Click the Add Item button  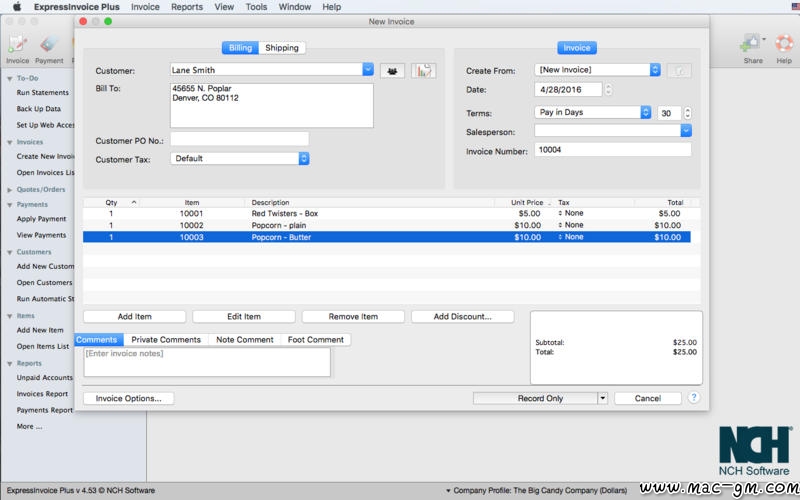click(135, 316)
